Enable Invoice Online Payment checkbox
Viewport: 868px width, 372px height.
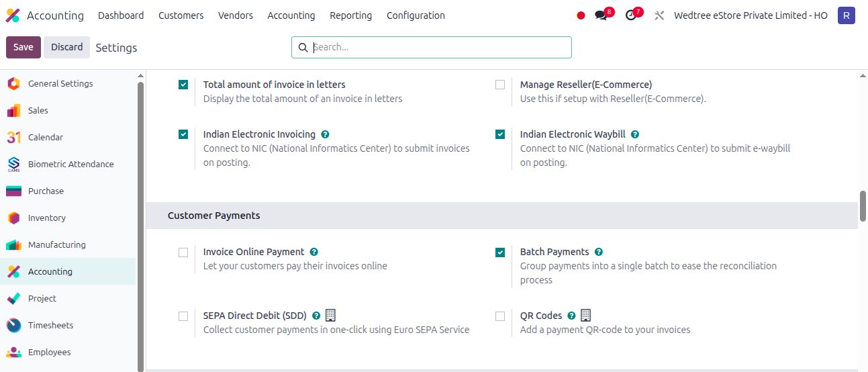pyautogui.click(x=183, y=252)
